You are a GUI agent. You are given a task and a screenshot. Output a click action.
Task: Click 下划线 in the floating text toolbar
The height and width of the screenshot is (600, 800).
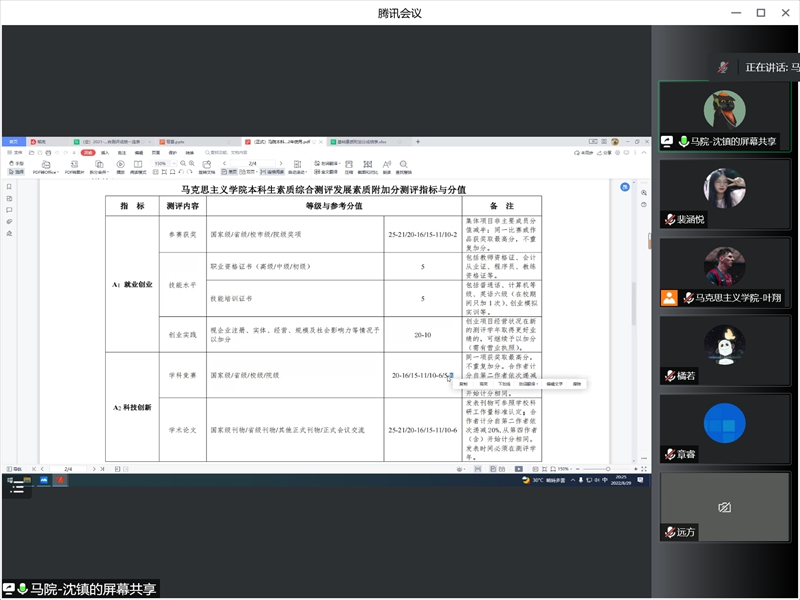point(504,383)
